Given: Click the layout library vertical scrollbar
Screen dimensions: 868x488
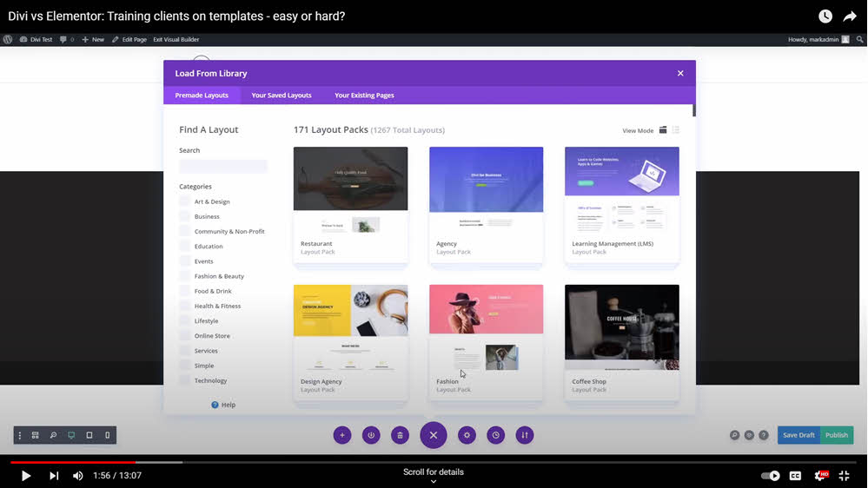Looking at the screenshot, I should coord(693,110).
